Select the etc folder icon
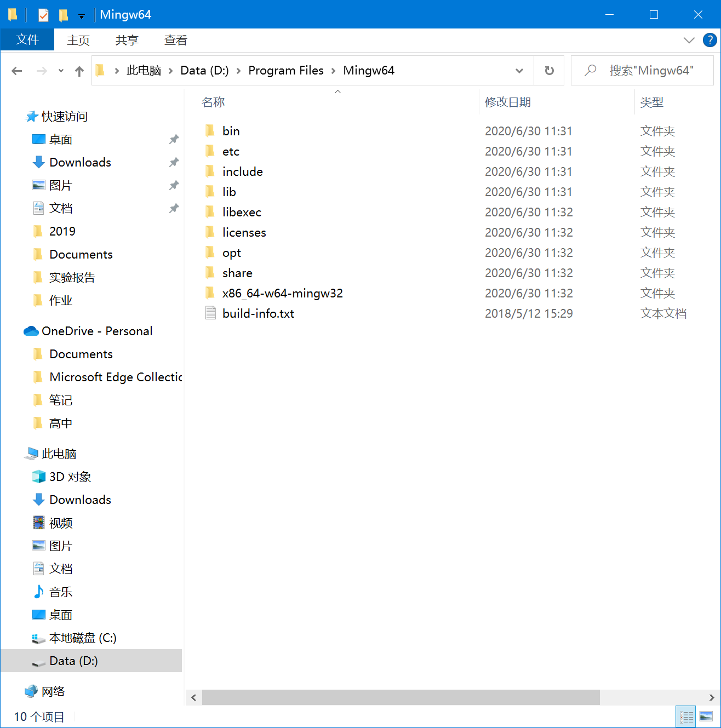The width and height of the screenshot is (721, 728). pyautogui.click(x=210, y=151)
